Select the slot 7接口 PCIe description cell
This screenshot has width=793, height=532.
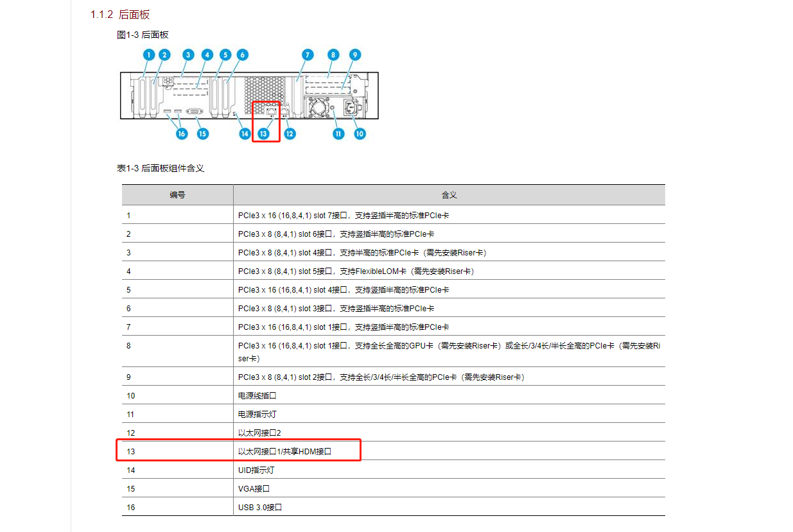point(449,216)
